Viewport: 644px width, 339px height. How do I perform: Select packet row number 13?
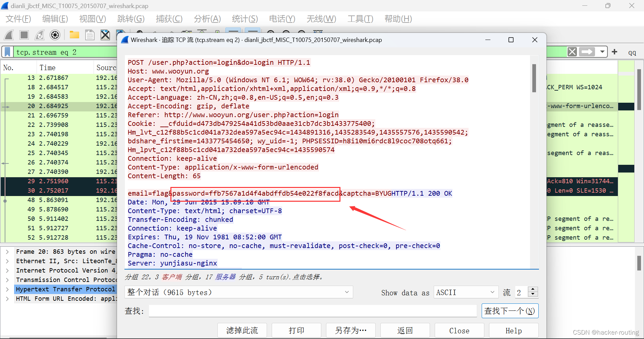pos(59,78)
